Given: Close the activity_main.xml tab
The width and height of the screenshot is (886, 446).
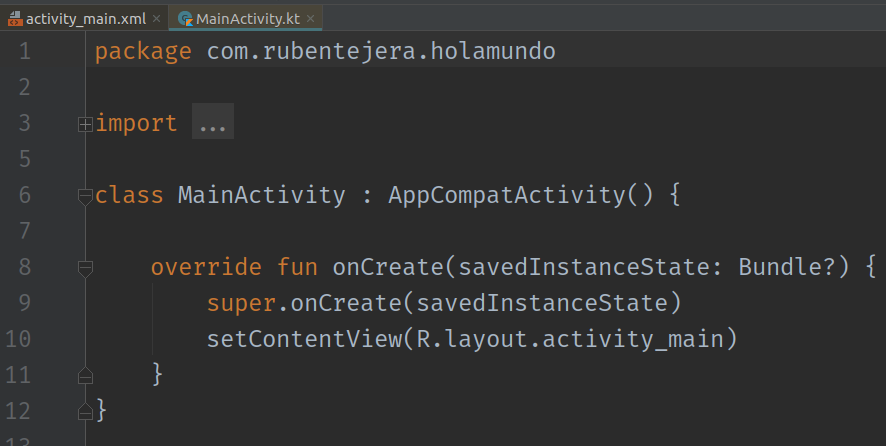Looking at the screenshot, I should point(157,19).
